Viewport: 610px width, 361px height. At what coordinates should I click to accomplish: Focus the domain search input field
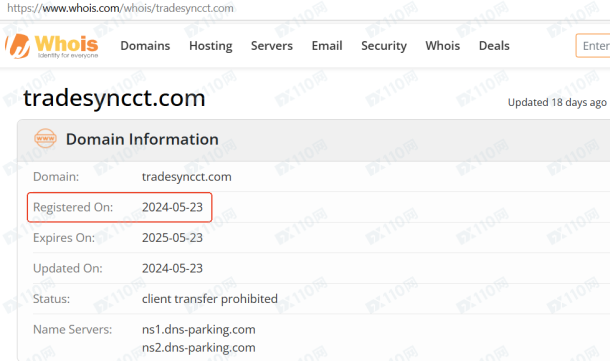[x=593, y=46]
